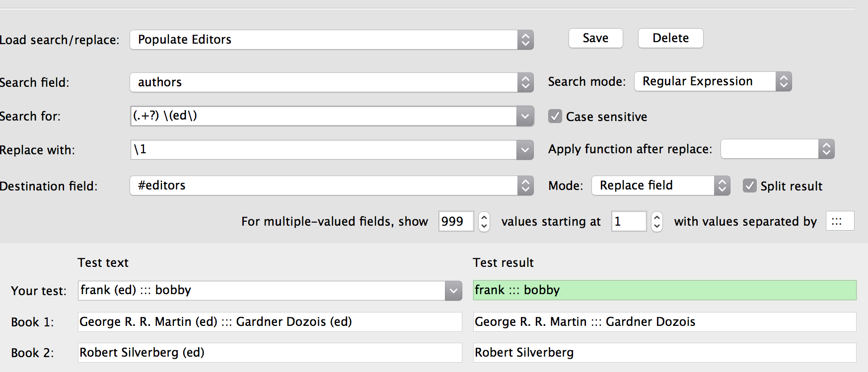The width and height of the screenshot is (868, 372).
Task: Click the Delete button
Action: 670,38
